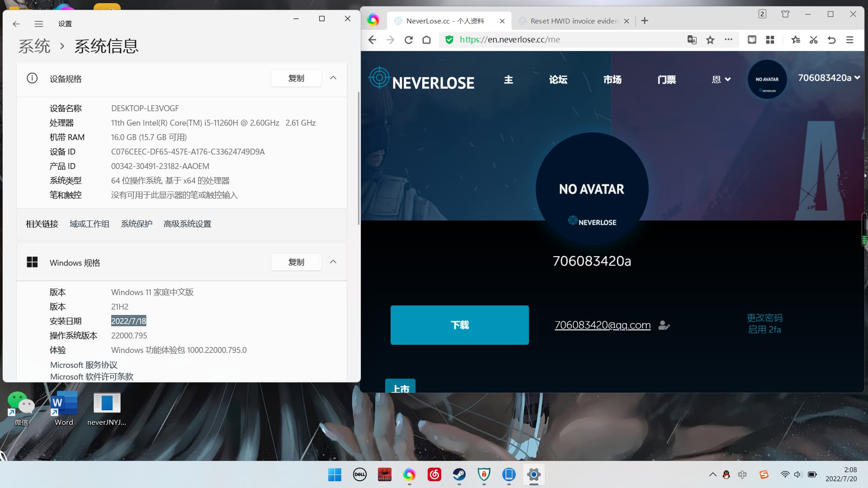Collapse the 设备规格 section
Image resolution: width=868 pixels, height=488 pixels.
coord(333,78)
